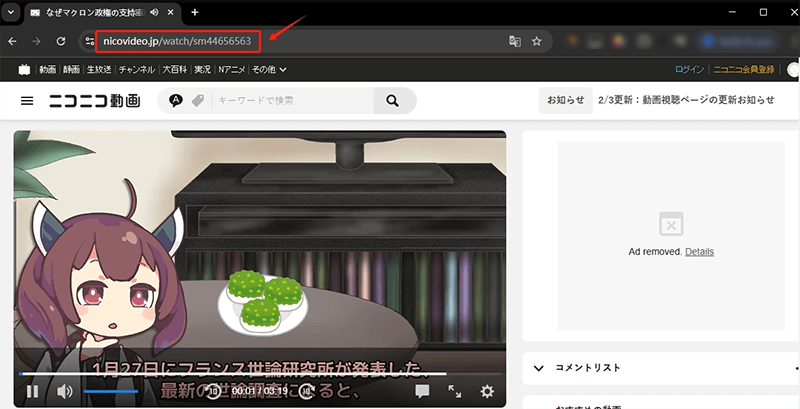Open a new browser tab
Screen dimensions: 800x409
coord(194,12)
